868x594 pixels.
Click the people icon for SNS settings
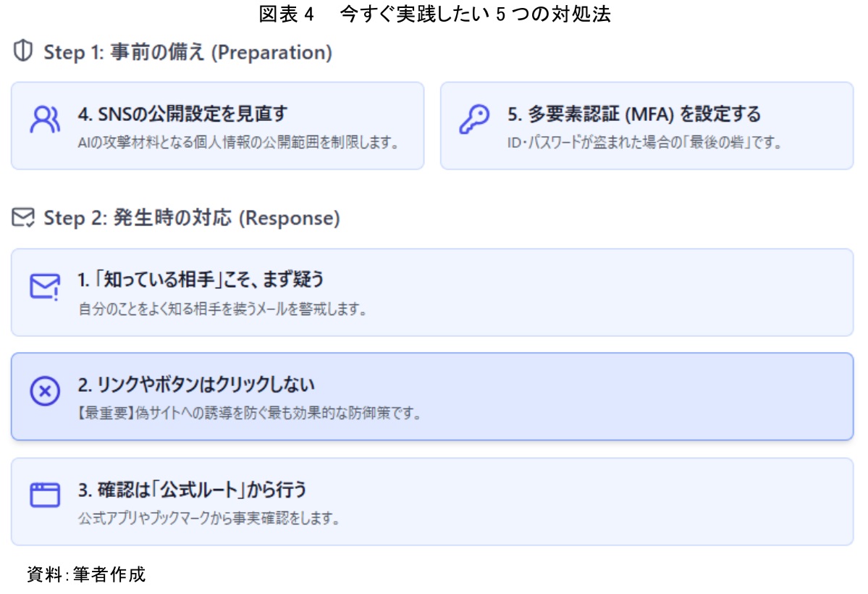click(44, 120)
